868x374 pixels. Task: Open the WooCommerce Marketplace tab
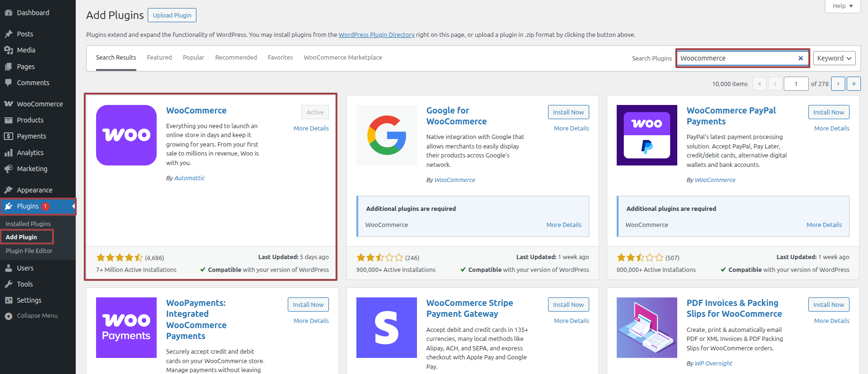tap(343, 58)
